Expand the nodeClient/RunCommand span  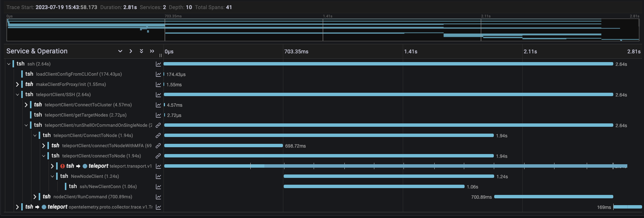35,197
